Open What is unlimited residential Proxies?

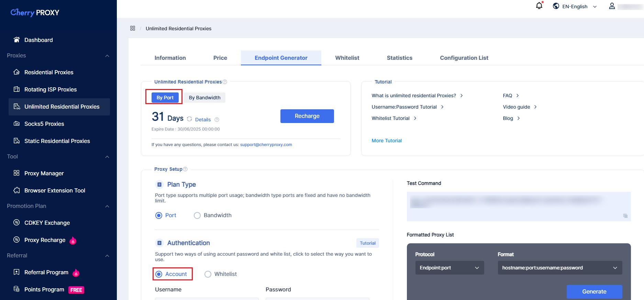[x=417, y=96]
